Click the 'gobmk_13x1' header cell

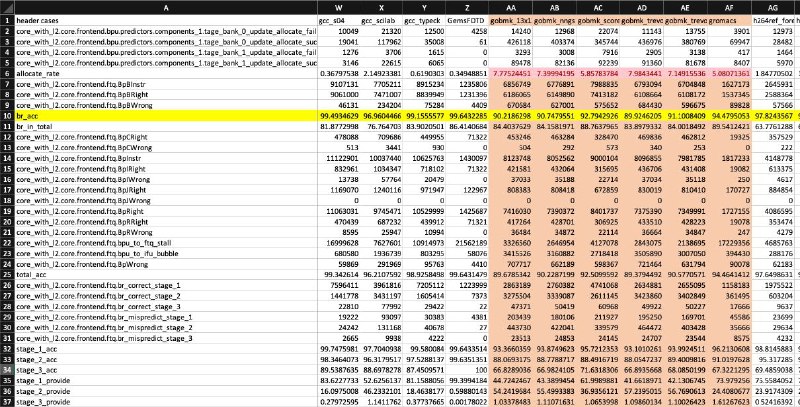coord(520,21)
